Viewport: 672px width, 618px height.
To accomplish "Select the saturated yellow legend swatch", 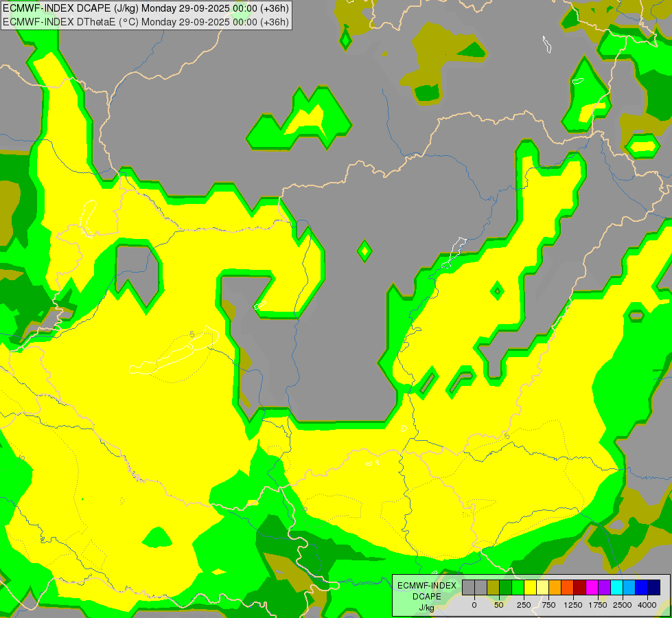I will 530,587.
